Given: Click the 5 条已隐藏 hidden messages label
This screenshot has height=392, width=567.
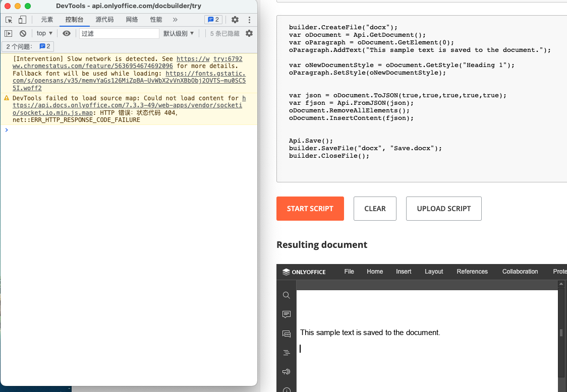Looking at the screenshot, I should (x=224, y=34).
